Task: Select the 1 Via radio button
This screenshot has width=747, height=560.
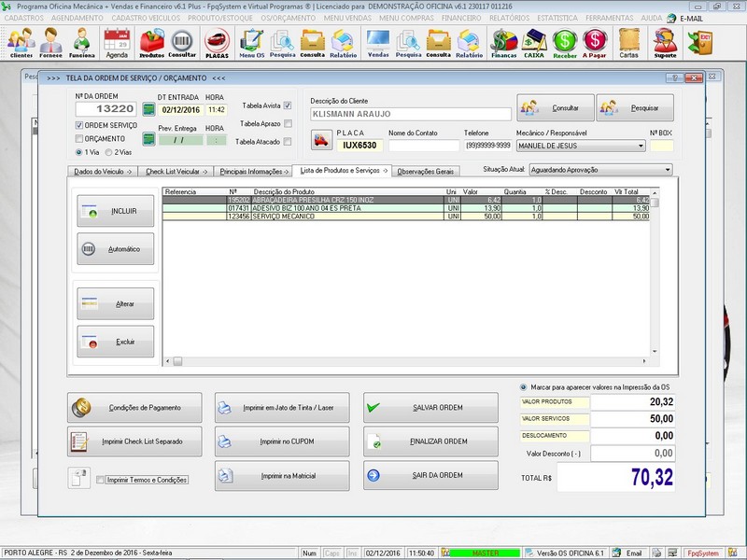Action: (x=79, y=152)
